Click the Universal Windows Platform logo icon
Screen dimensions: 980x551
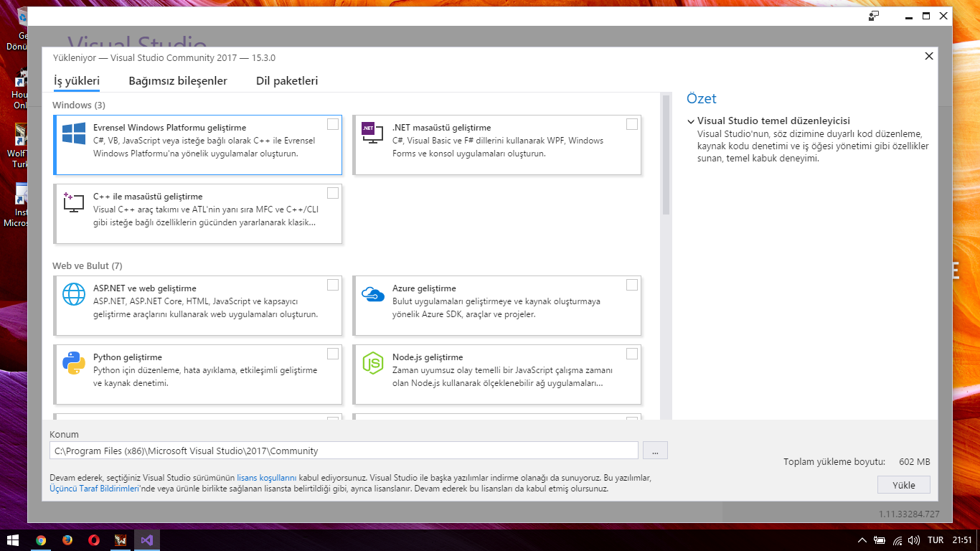74,134
